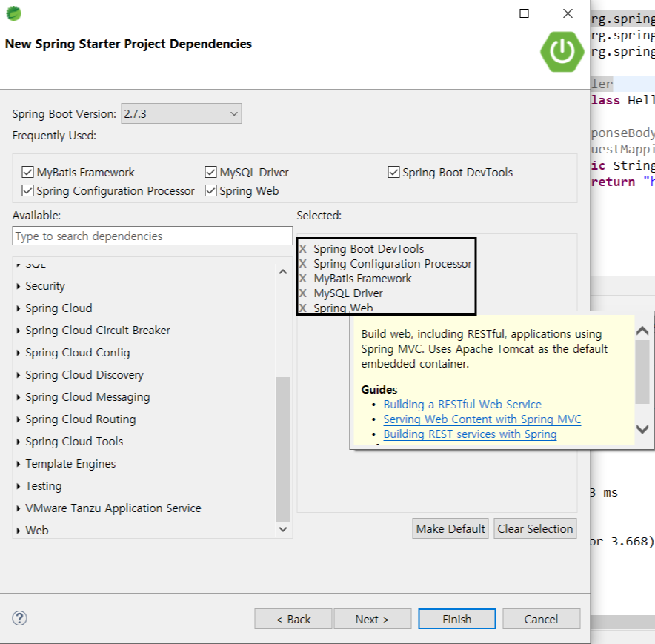Uncheck MyBatis Framework checkbox

pyautogui.click(x=27, y=172)
